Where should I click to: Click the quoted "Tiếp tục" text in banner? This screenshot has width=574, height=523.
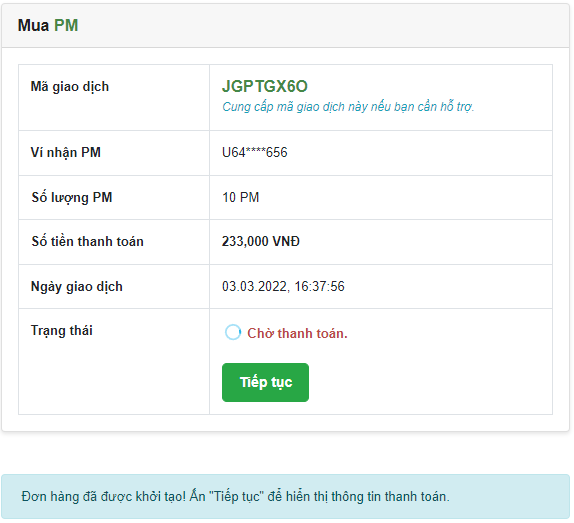[x=236, y=497]
